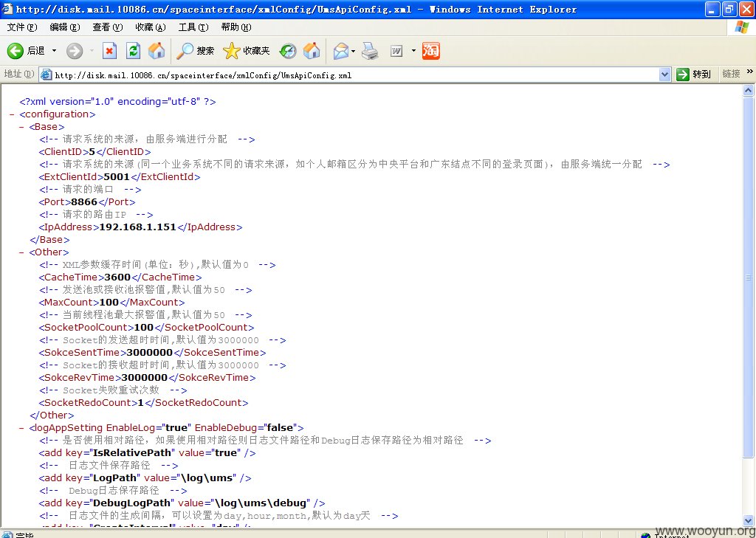Open the dropdown arrow beside Forward button
The width and height of the screenshot is (756, 538).
point(92,51)
